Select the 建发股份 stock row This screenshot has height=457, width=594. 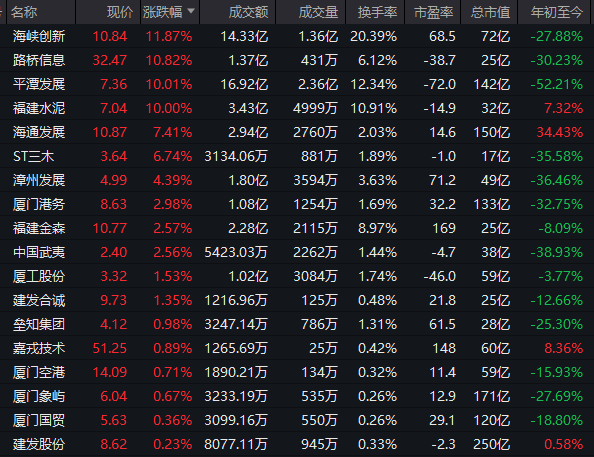click(x=297, y=444)
